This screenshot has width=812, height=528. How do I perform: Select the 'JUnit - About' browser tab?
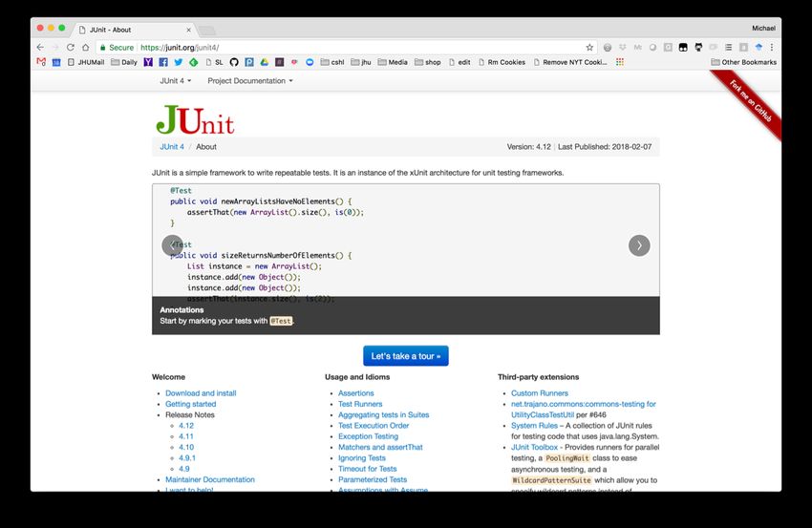coord(133,30)
